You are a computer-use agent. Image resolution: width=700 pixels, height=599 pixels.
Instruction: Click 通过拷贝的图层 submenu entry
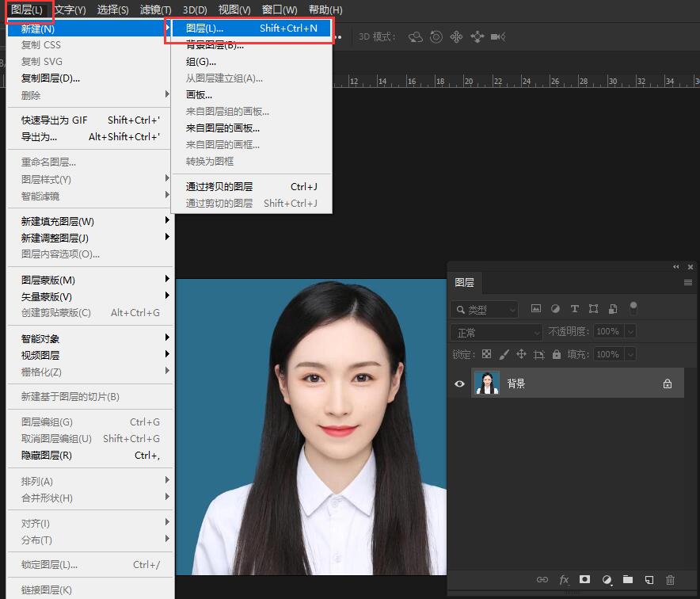(x=219, y=187)
